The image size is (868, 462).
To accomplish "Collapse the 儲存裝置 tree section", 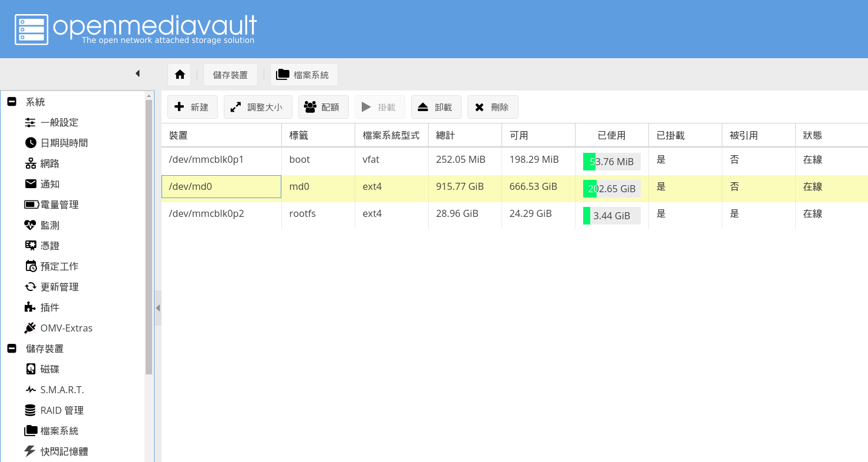I will click(12, 349).
